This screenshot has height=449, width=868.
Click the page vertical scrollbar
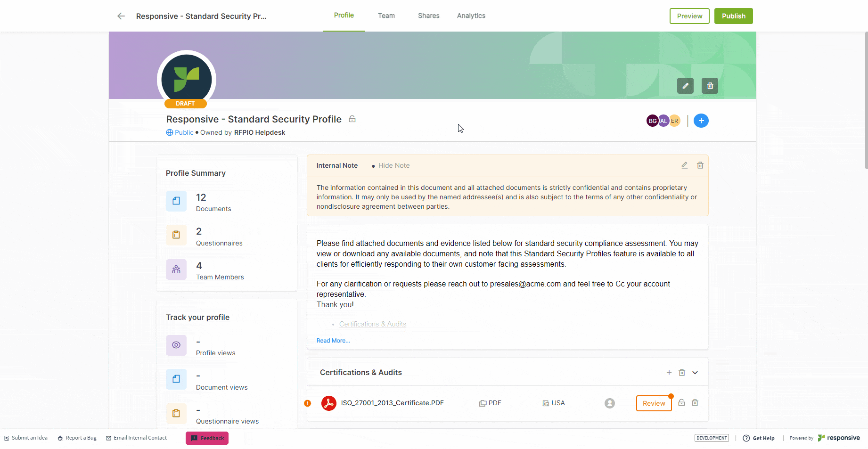pos(866,100)
